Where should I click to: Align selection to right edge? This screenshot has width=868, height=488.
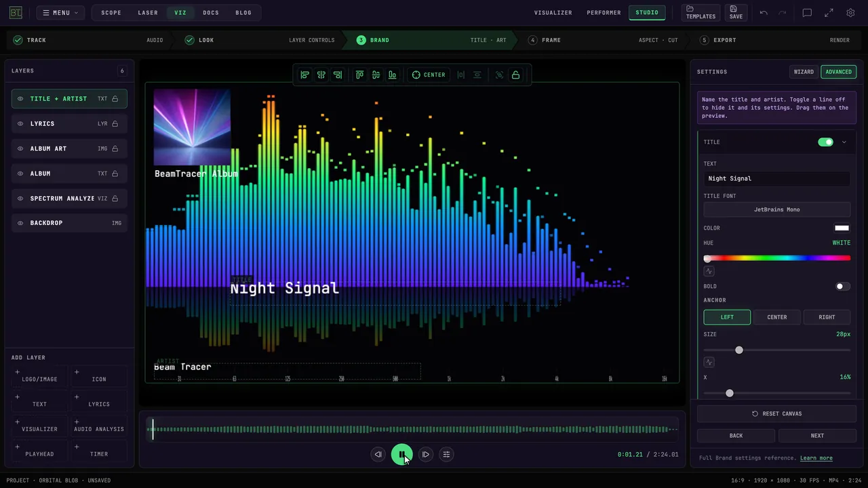pos(338,75)
